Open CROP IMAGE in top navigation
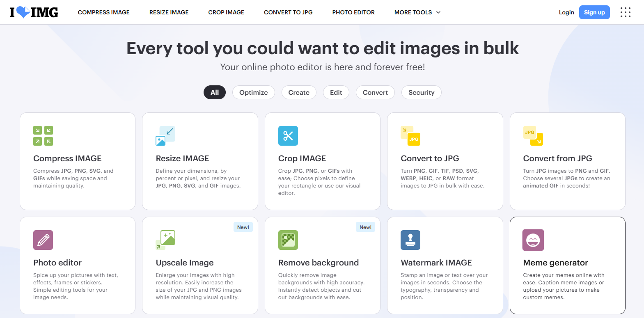The height and width of the screenshot is (318, 644). tap(226, 12)
